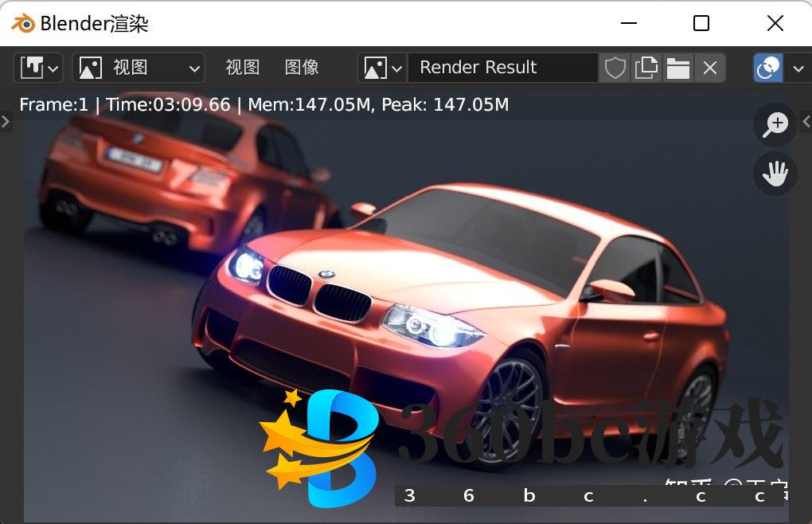
Task: Click the open image folder icon
Action: [677, 68]
